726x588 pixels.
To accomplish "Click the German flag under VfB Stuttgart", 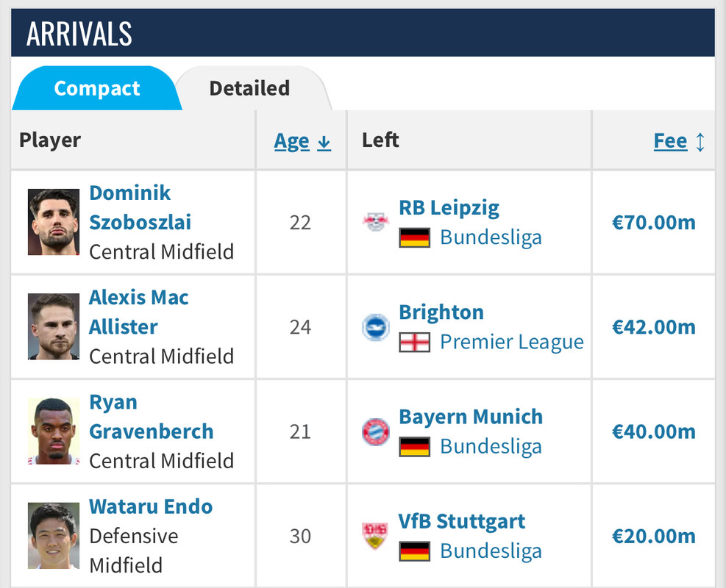I will click(414, 551).
